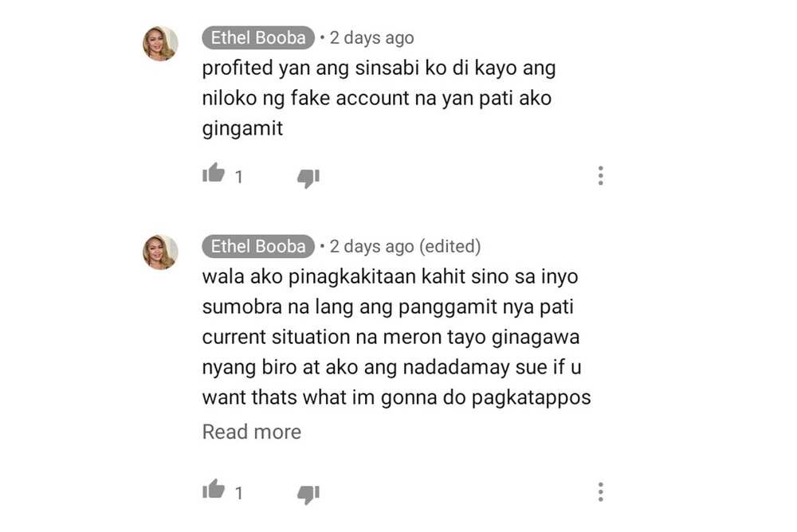The image size is (797, 532).
Task: Click the word 'pagkatappos' above Read more
Action: [531, 398]
